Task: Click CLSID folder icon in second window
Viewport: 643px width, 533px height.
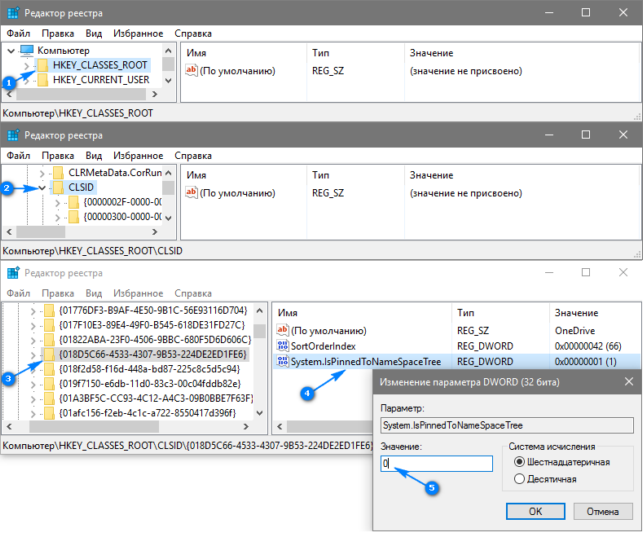Action: click(58, 187)
